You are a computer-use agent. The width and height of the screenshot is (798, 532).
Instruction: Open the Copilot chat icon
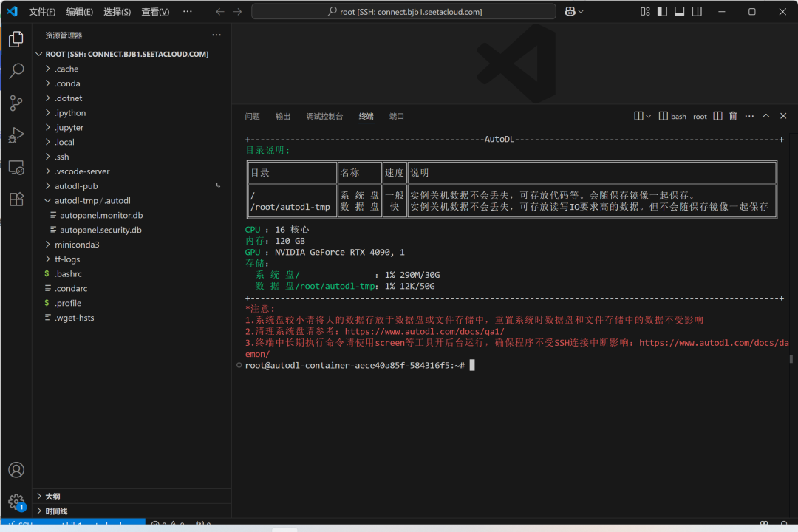(x=570, y=11)
